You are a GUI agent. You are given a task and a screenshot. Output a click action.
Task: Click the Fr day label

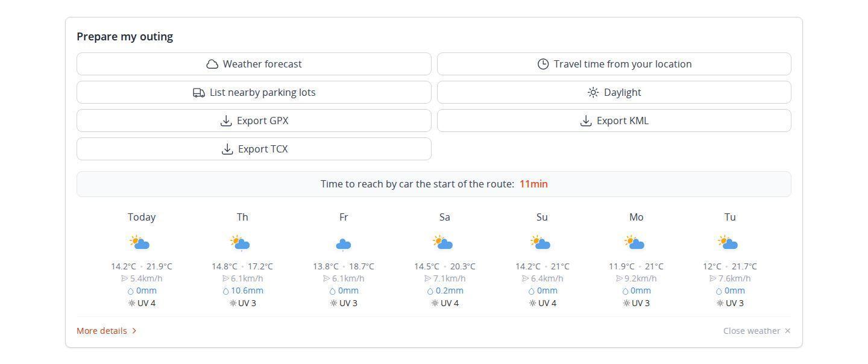(x=344, y=217)
